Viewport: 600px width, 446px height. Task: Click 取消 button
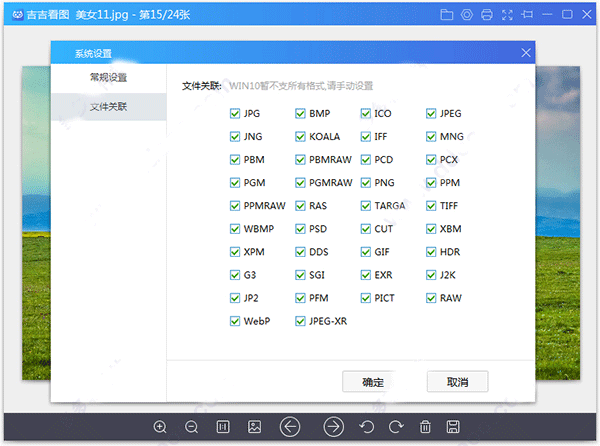pos(458,382)
